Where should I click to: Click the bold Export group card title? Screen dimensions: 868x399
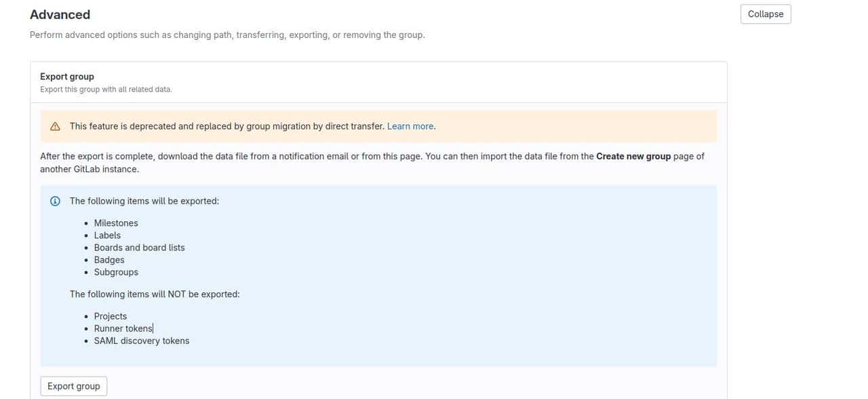[67, 77]
